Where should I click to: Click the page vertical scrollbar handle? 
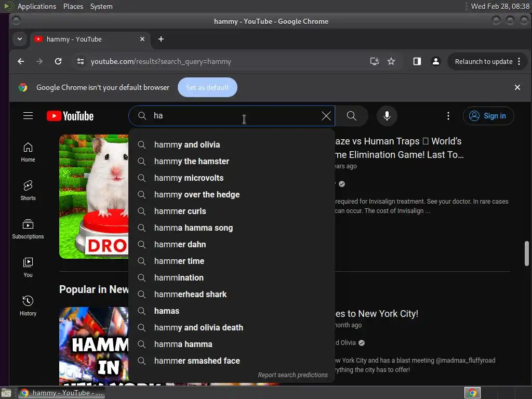coord(526,254)
